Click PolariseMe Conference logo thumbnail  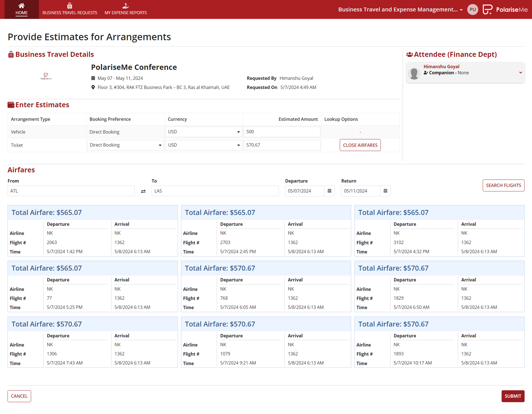click(46, 76)
